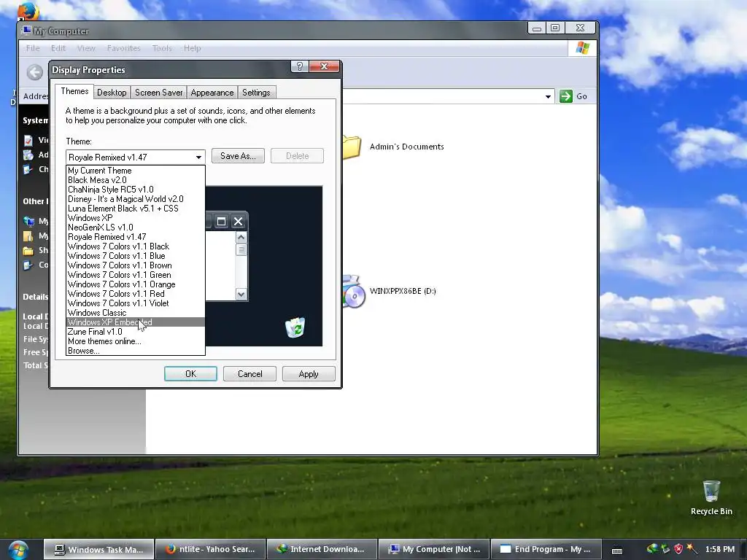The height and width of the screenshot is (560, 747).
Task: Click the on-screen keyboard icon in taskbar
Action: tap(617, 551)
